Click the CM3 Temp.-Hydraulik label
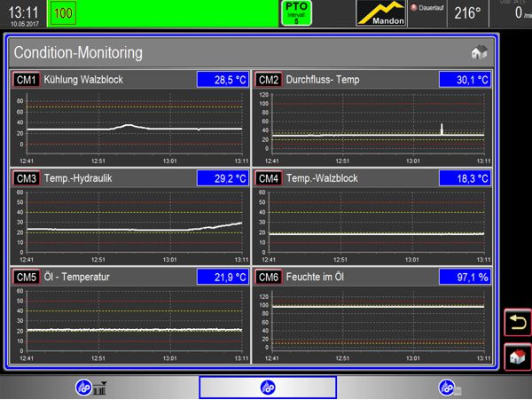The height and width of the screenshot is (400, 532). click(x=78, y=178)
